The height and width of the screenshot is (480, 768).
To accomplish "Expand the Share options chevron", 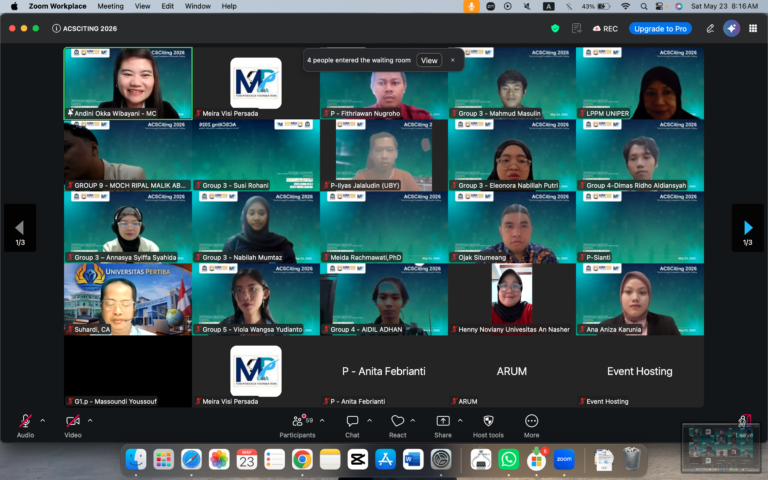I will [460, 420].
